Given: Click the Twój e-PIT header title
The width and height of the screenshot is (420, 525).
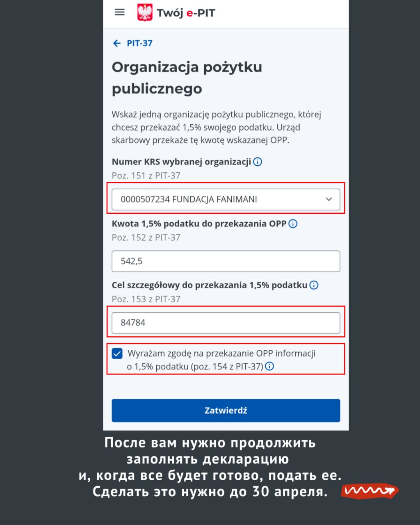Looking at the screenshot, I should (186, 13).
